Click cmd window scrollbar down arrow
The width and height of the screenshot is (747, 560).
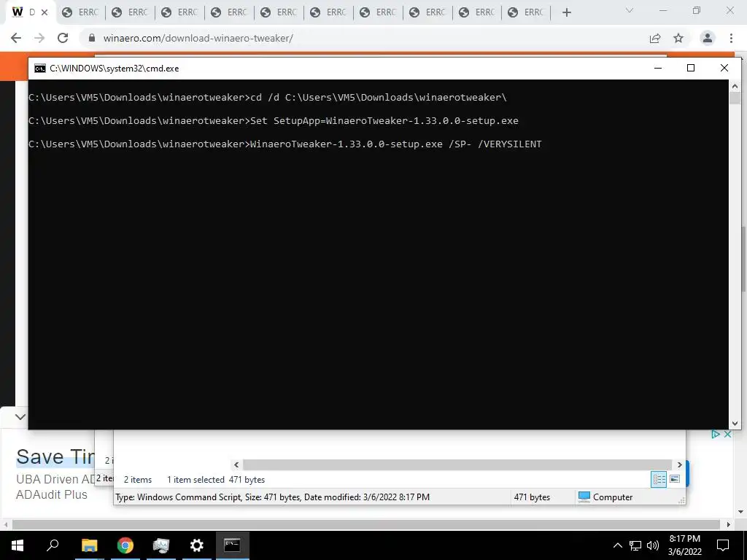pos(735,424)
